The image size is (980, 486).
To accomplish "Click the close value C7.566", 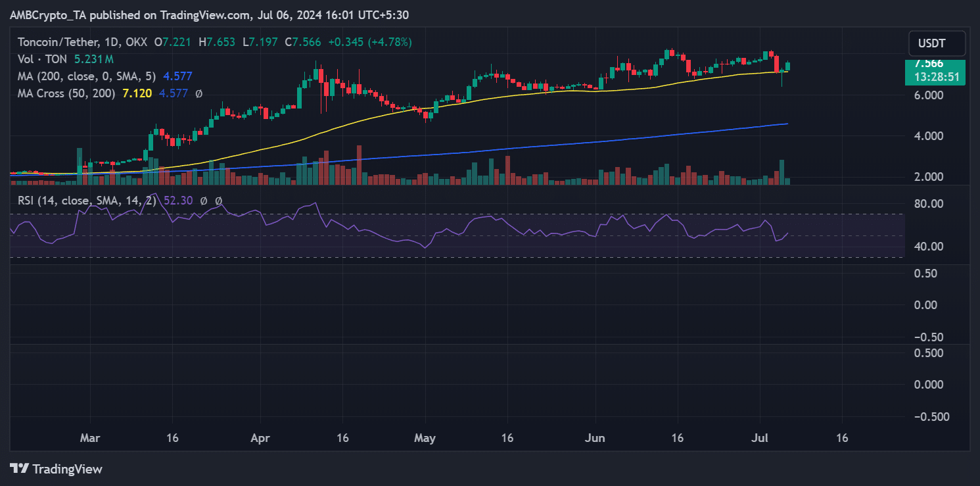I will click(x=304, y=42).
